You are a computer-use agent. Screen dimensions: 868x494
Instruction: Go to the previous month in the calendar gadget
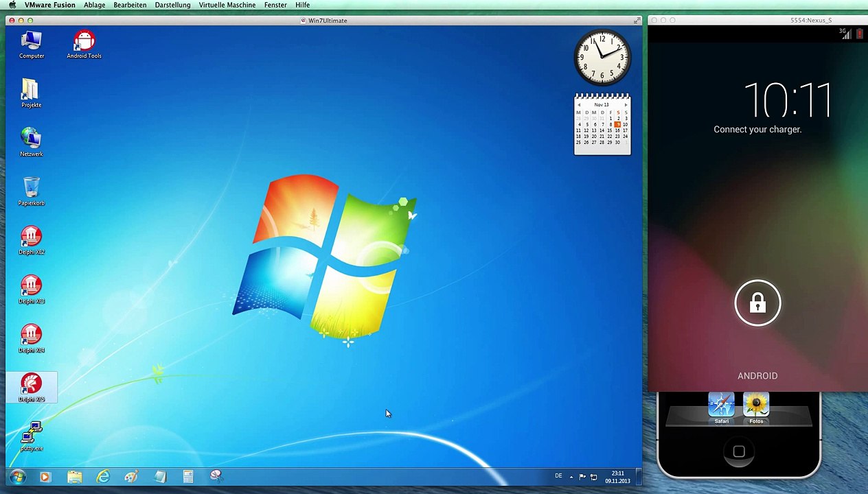click(x=579, y=105)
